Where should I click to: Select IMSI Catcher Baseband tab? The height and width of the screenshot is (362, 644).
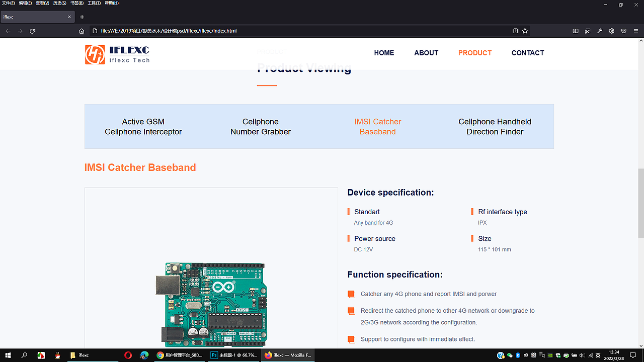coord(378,127)
